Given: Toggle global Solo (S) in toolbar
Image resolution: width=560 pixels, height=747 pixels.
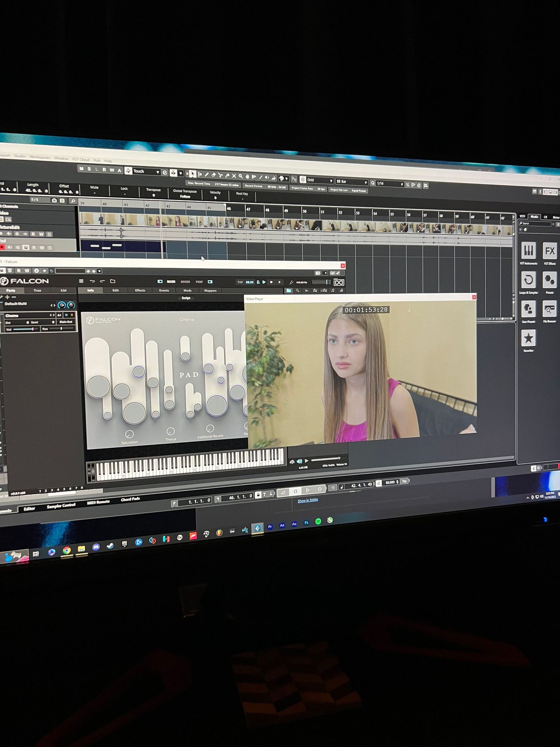Looking at the screenshot, I should [89, 169].
